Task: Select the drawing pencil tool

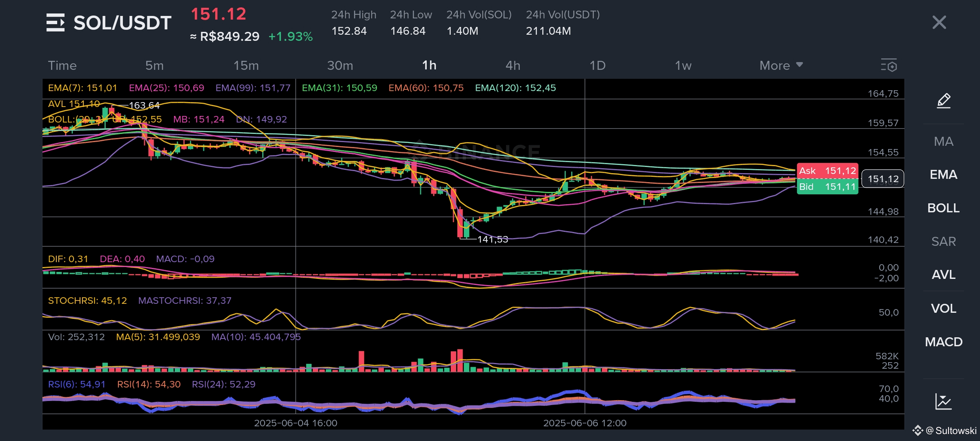Action: click(x=943, y=100)
